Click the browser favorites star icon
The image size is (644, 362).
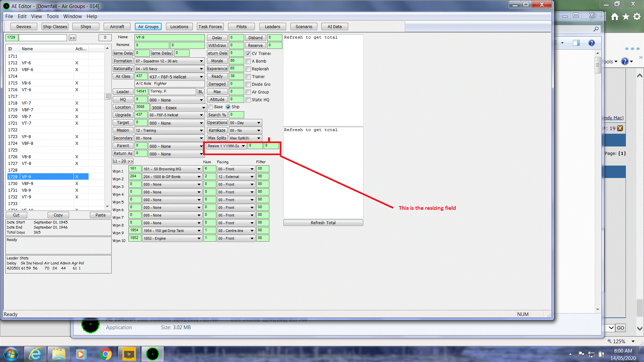tap(626, 16)
